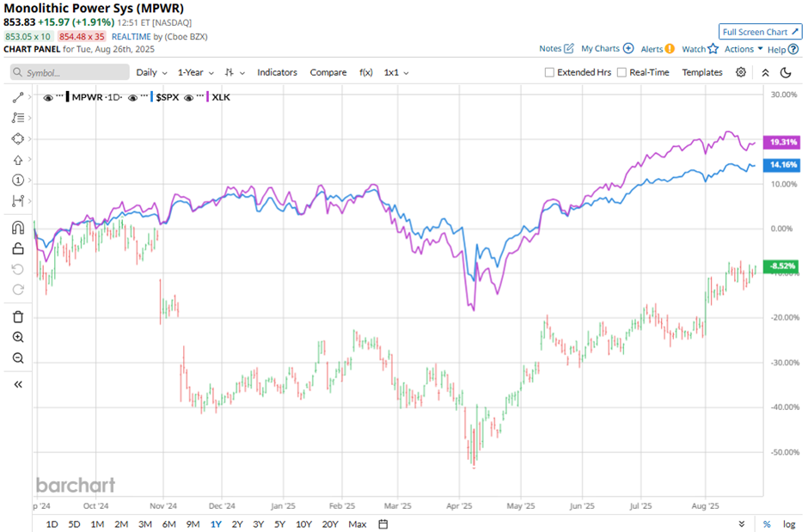Delete drawings with the trash icon
808x532 pixels.
pyautogui.click(x=18, y=317)
